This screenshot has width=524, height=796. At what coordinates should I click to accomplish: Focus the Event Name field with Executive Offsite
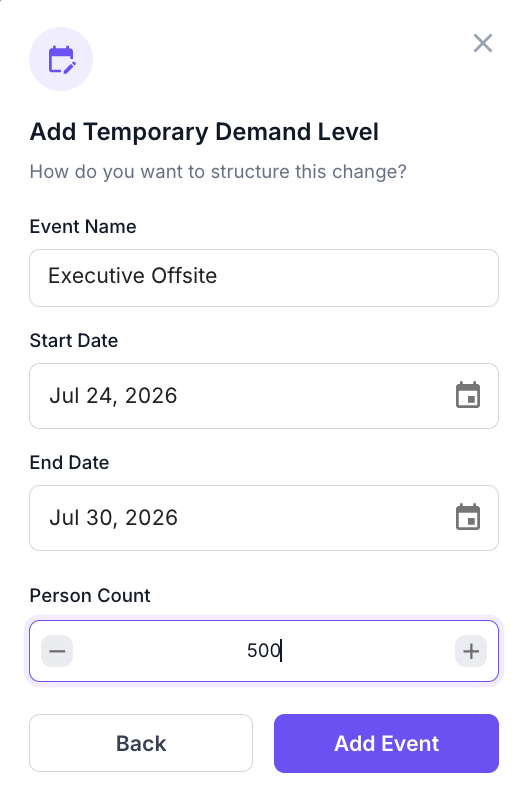point(264,278)
